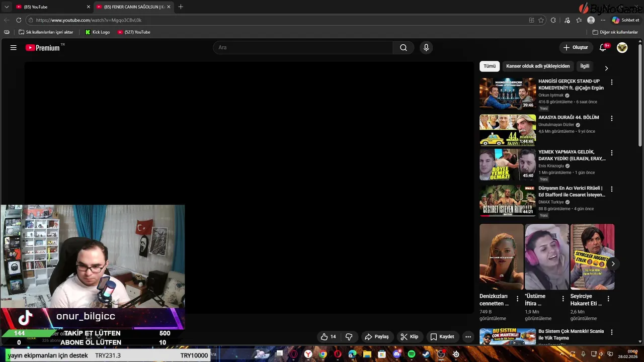Options for Üstüme İftira short
The image size is (644, 362).
[x=563, y=299]
